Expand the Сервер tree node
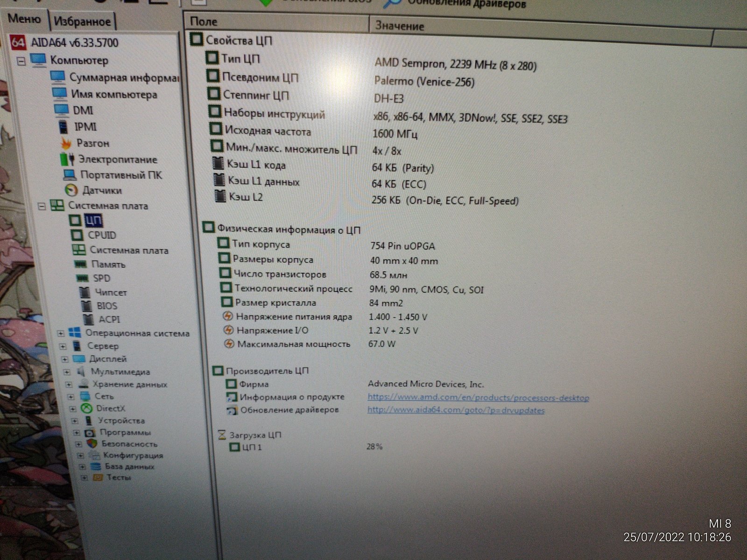This screenshot has width=747, height=560. click(x=63, y=346)
